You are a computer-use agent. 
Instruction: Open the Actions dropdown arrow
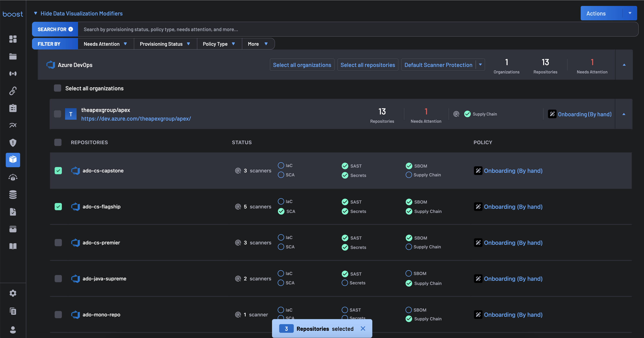630,13
